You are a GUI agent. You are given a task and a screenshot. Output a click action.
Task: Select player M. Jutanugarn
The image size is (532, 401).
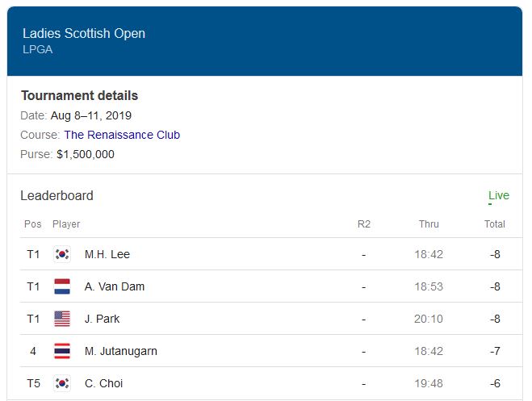click(120, 351)
